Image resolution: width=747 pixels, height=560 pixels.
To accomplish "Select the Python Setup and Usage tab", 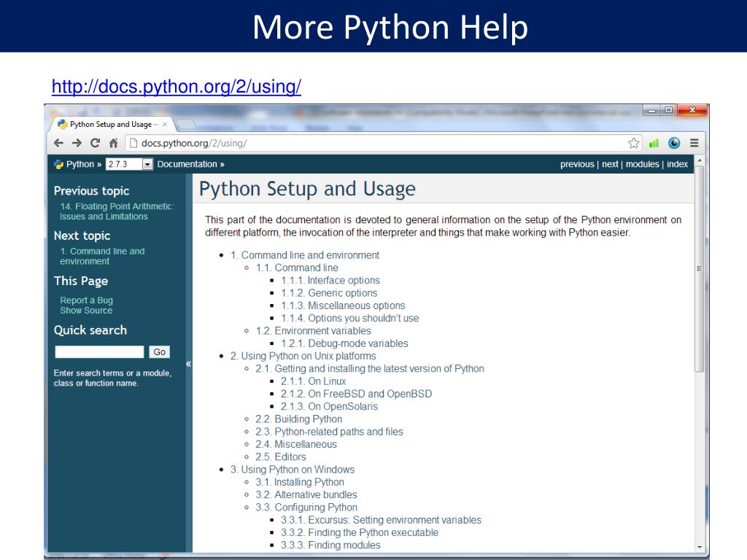I will tap(111, 124).
